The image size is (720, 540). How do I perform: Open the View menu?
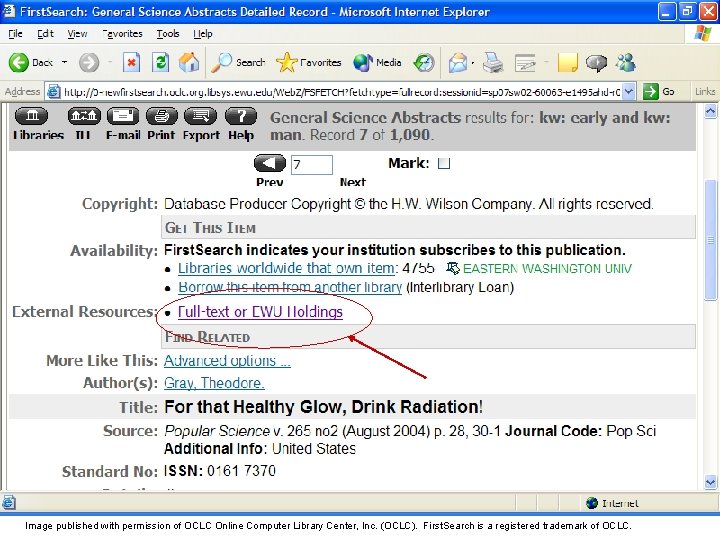(x=77, y=34)
